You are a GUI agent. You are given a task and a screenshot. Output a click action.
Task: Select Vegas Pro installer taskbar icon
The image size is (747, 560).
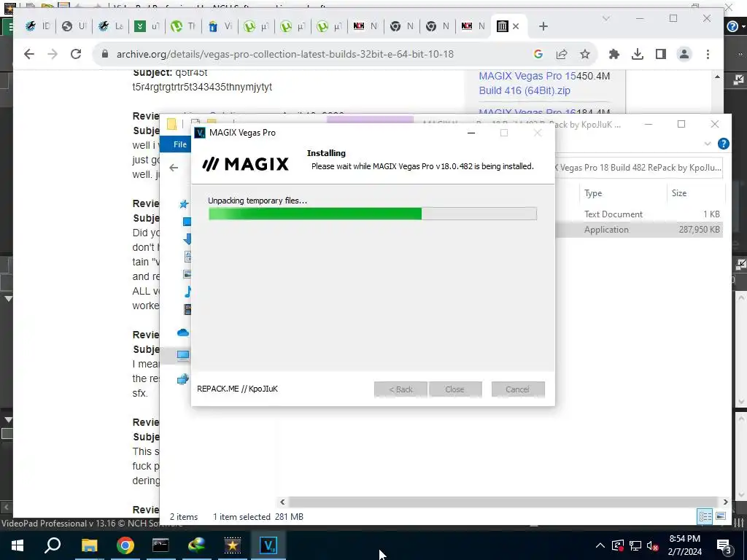268,545
